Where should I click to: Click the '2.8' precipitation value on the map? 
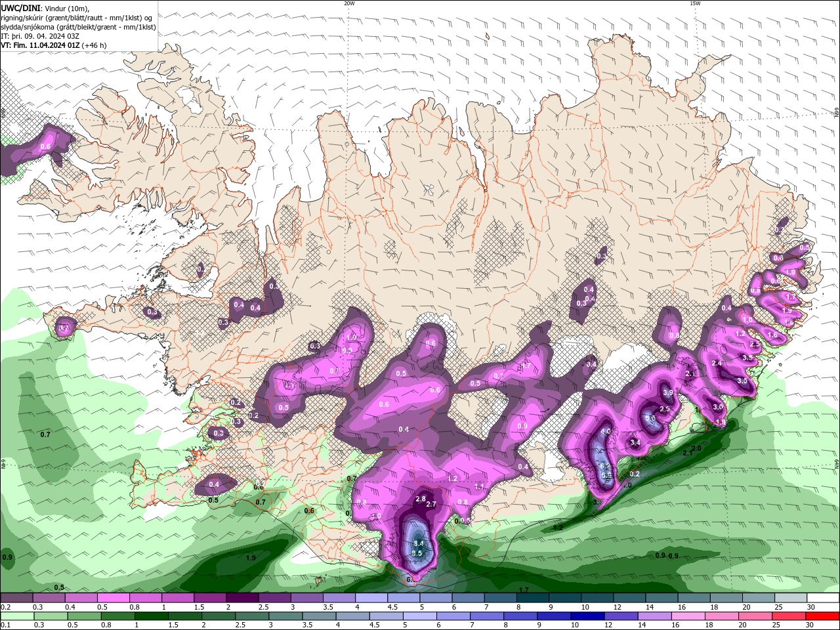[421, 499]
